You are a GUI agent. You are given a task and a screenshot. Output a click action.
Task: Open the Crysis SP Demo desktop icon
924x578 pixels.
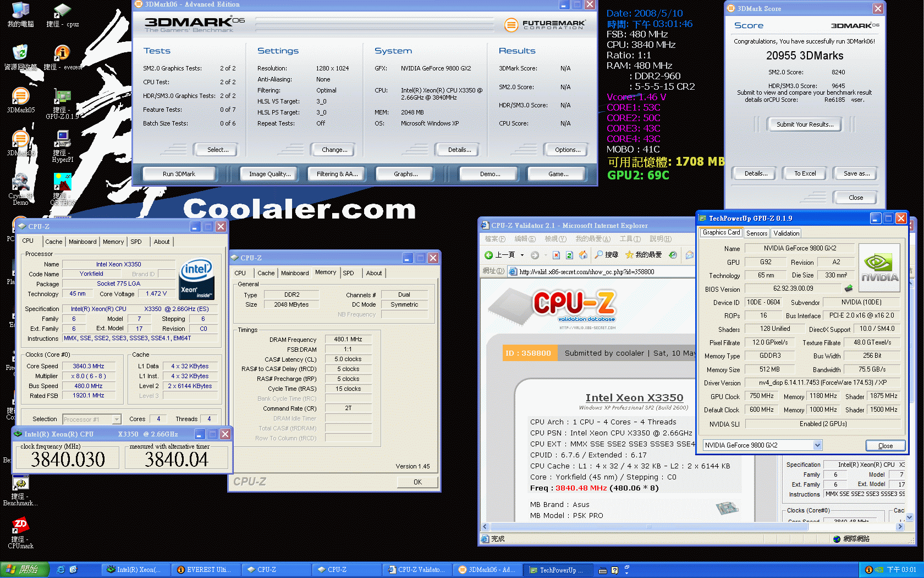click(20, 189)
